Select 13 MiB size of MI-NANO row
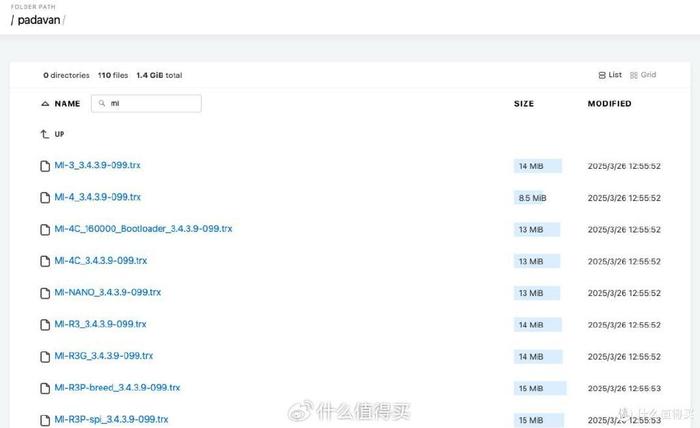 coord(531,293)
